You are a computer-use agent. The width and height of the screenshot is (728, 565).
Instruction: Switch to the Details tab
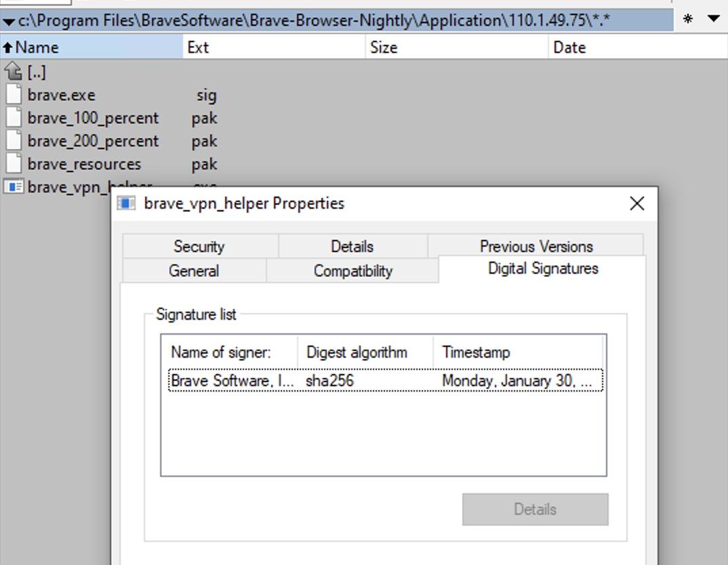[352, 247]
